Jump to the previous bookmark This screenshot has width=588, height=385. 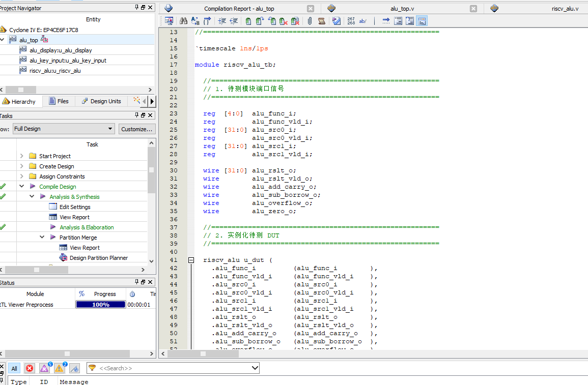[272, 21]
